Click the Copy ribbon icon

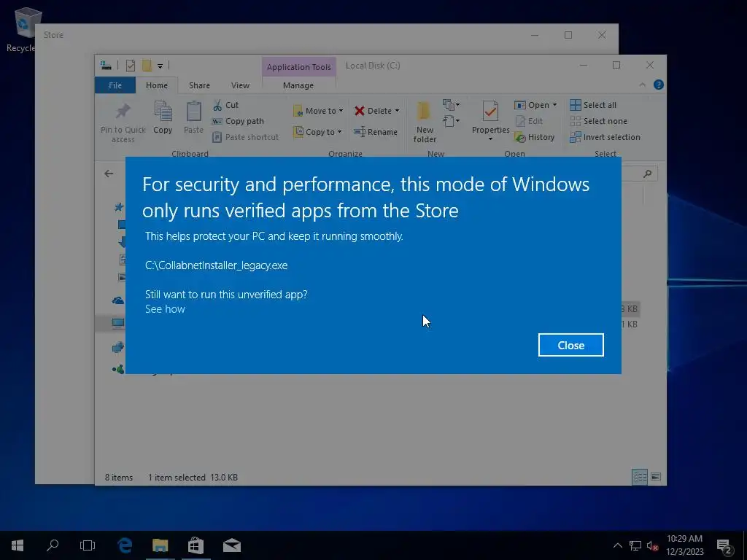point(163,111)
